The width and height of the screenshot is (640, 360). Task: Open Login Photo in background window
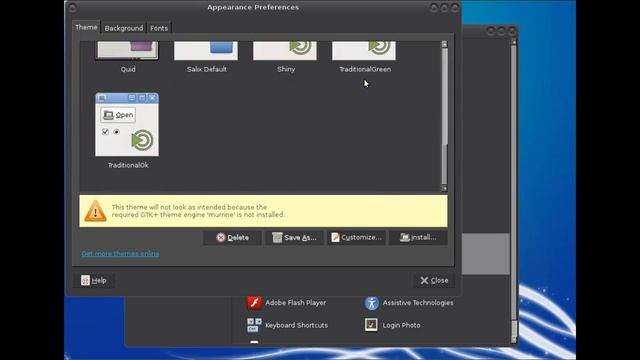click(x=392, y=325)
